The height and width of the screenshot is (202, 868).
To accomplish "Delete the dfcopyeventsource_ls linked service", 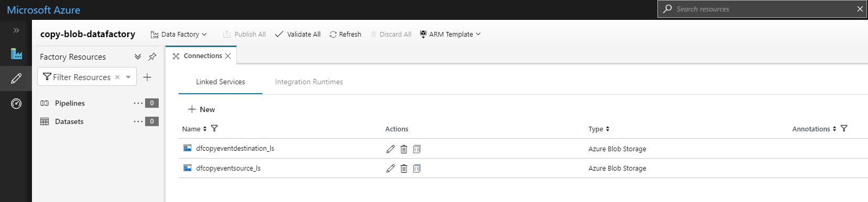I will tap(404, 169).
